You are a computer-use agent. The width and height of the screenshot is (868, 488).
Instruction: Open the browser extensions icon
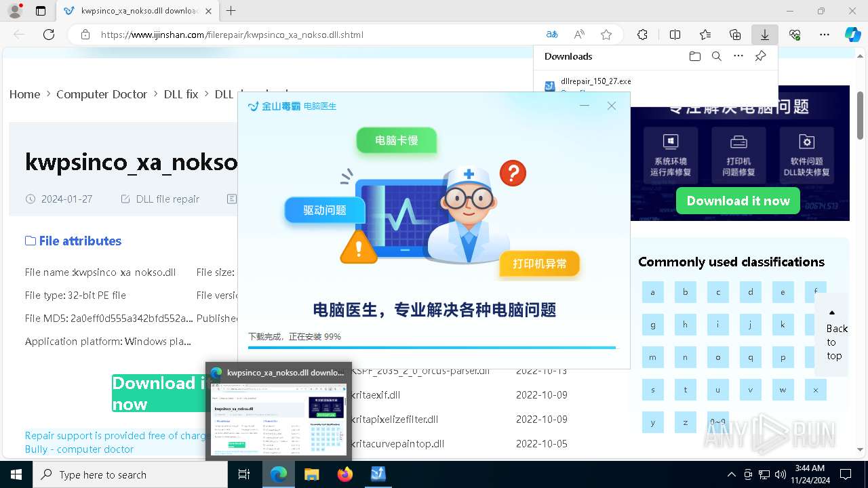[642, 35]
